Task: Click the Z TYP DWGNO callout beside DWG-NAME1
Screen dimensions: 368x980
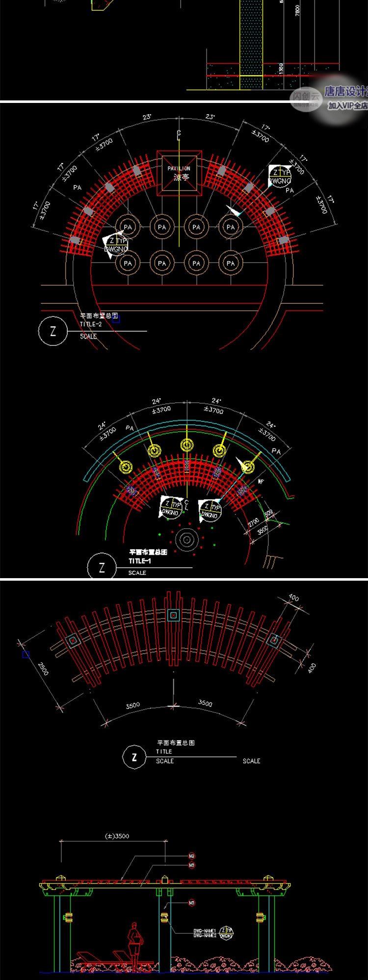Action: pos(226,933)
